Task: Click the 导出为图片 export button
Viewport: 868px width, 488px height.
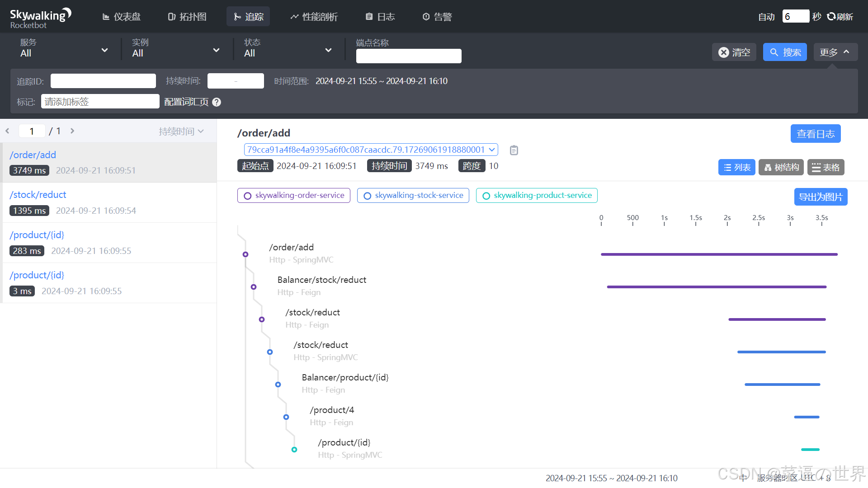Action: pyautogui.click(x=821, y=197)
